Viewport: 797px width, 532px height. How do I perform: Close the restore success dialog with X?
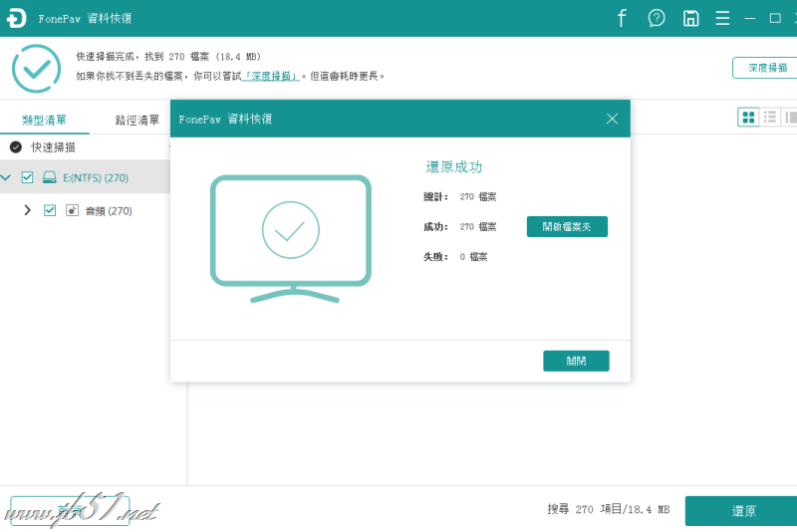pos(612,119)
